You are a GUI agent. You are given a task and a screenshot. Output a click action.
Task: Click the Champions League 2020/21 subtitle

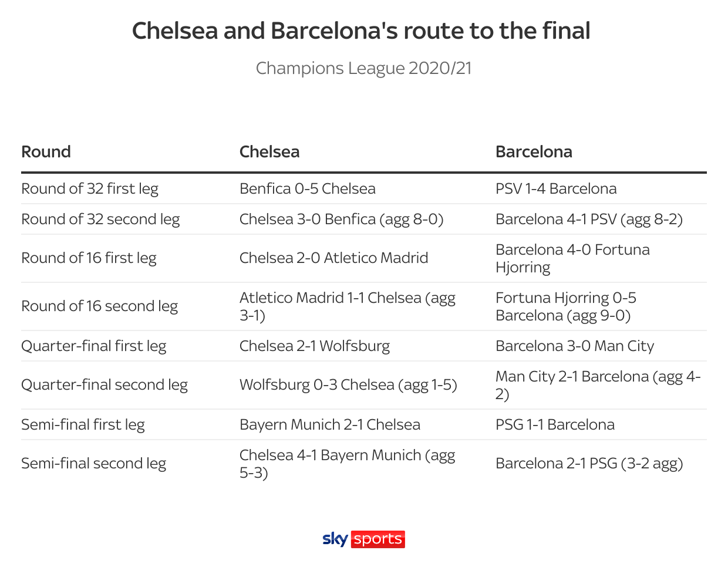click(363, 68)
